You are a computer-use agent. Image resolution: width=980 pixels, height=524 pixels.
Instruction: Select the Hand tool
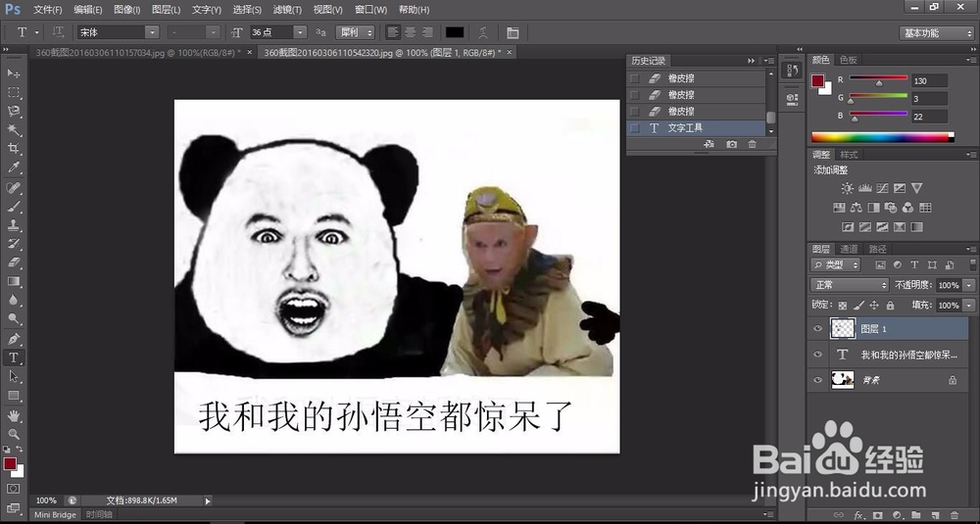click(x=13, y=415)
